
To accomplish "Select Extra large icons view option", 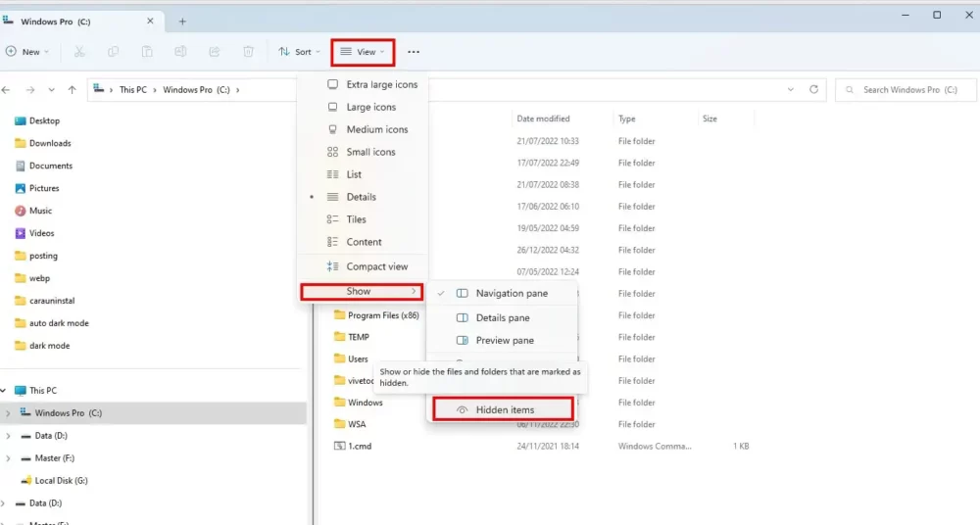I will click(x=380, y=84).
